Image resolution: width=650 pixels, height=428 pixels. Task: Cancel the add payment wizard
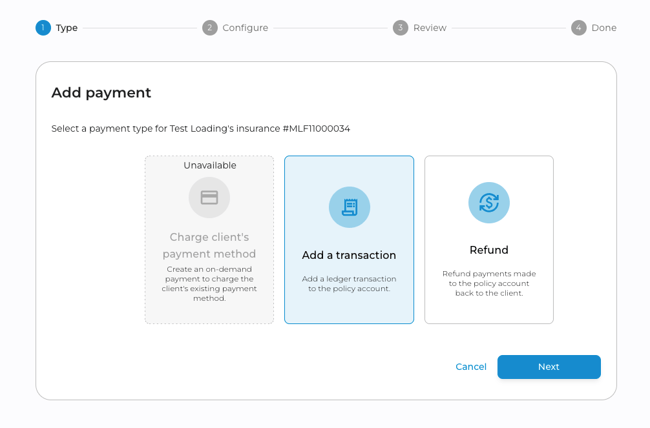(471, 367)
